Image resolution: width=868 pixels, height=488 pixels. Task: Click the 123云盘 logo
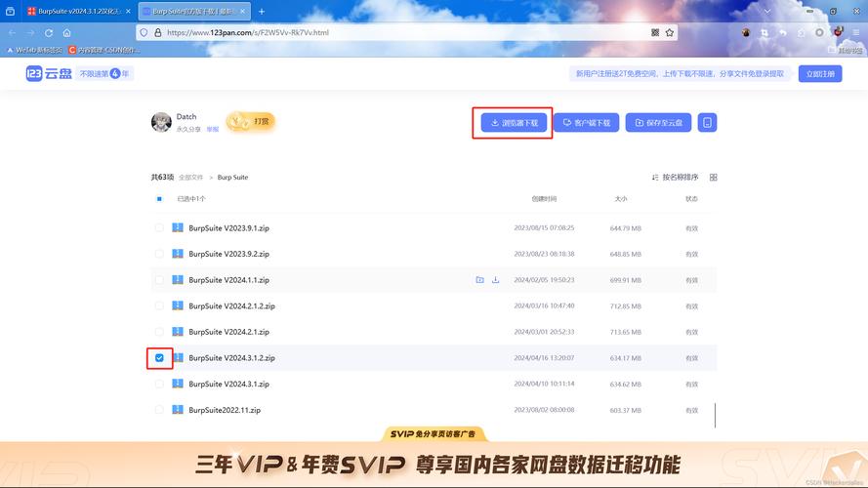click(49, 73)
